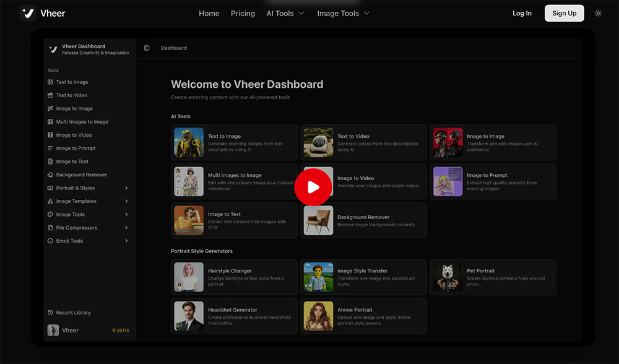The height and width of the screenshot is (364, 619).
Task: Open the Pet Portrait dog thumbnail
Action: (448, 277)
